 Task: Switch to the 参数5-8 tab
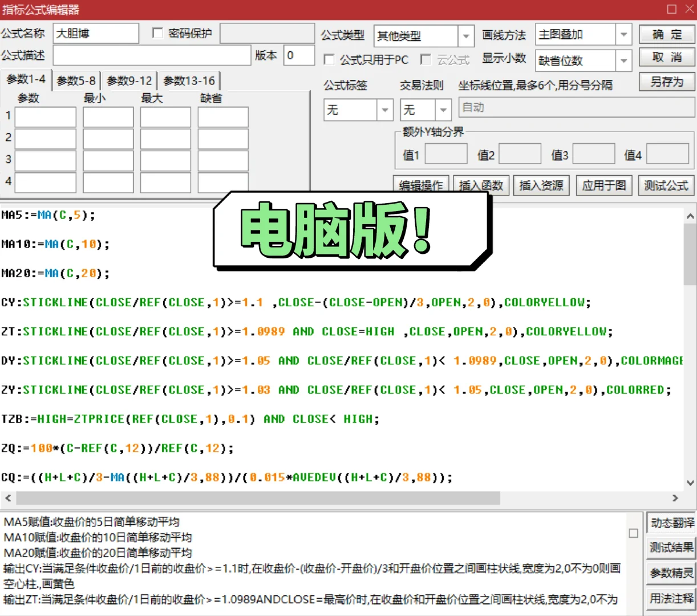76,80
